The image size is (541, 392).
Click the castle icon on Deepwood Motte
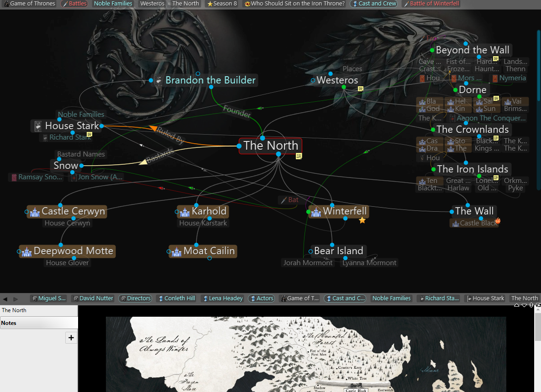click(x=27, y=251)
